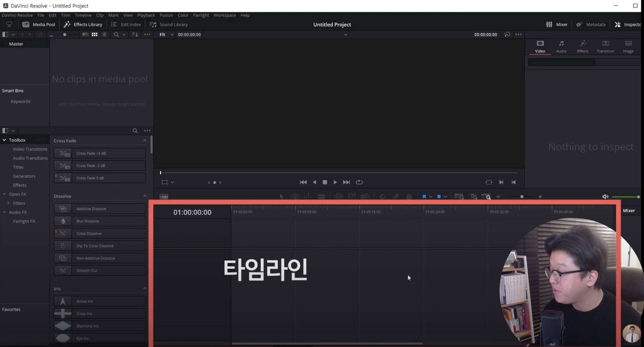Toggle Sound Library panel
The height and width of the screenshot is (347, 644).
click(x=168, y=25)
